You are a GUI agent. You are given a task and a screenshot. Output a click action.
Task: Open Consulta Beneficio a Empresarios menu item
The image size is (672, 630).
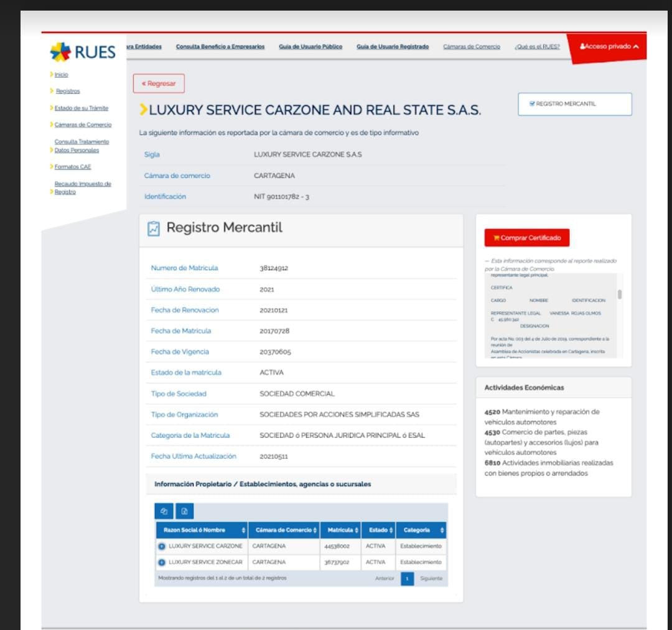(220, 47)
